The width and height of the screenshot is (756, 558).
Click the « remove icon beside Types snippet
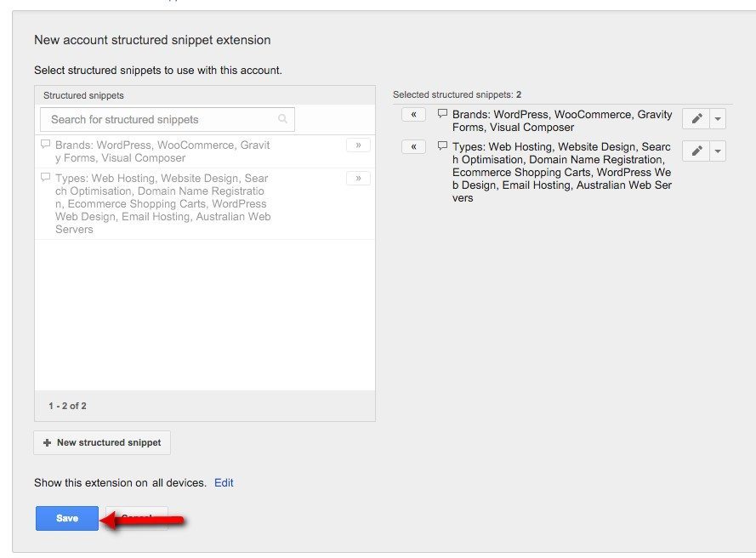[x=413, y=146]
